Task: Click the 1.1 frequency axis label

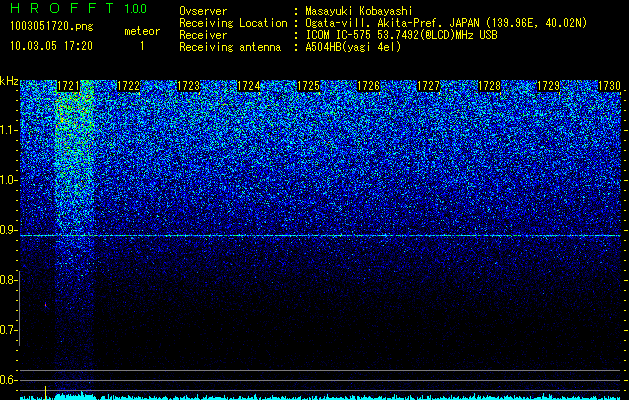Action: click(8, 130)
